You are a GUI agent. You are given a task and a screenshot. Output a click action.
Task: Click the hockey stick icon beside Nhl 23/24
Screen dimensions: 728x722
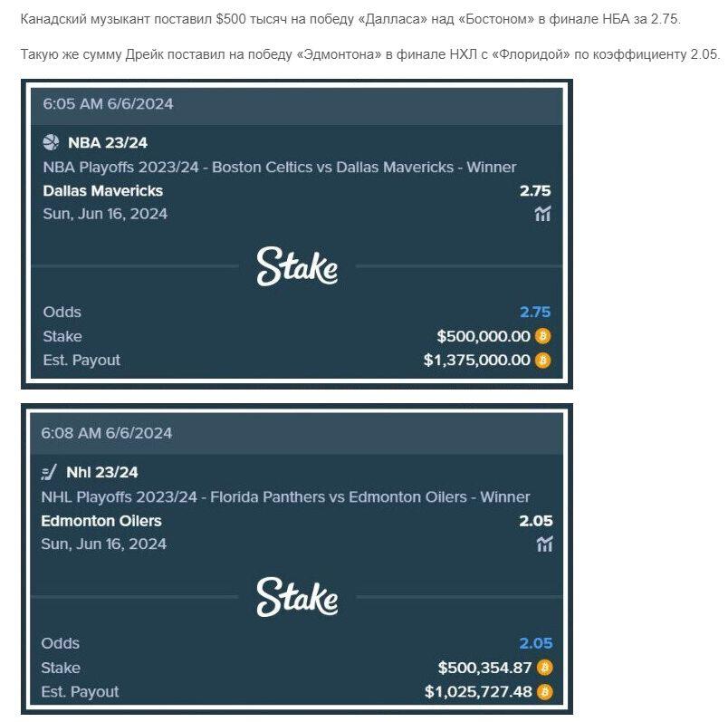[49, 472]
